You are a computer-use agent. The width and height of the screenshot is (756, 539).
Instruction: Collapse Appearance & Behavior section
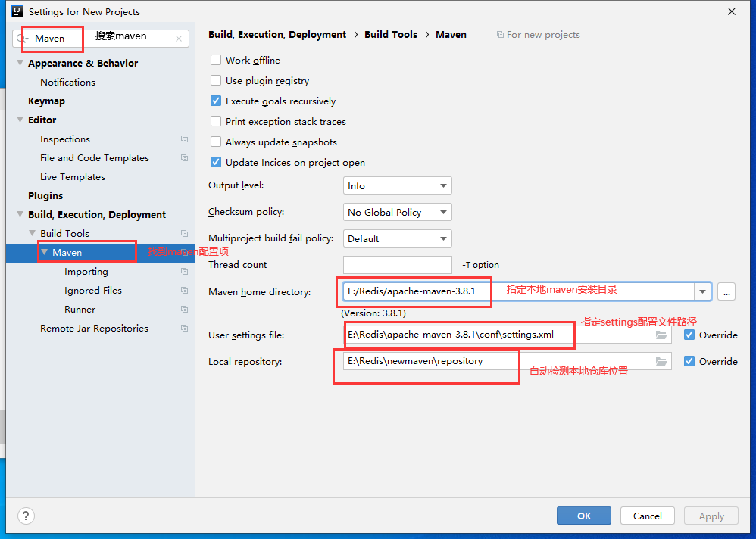tap(20, 63)
